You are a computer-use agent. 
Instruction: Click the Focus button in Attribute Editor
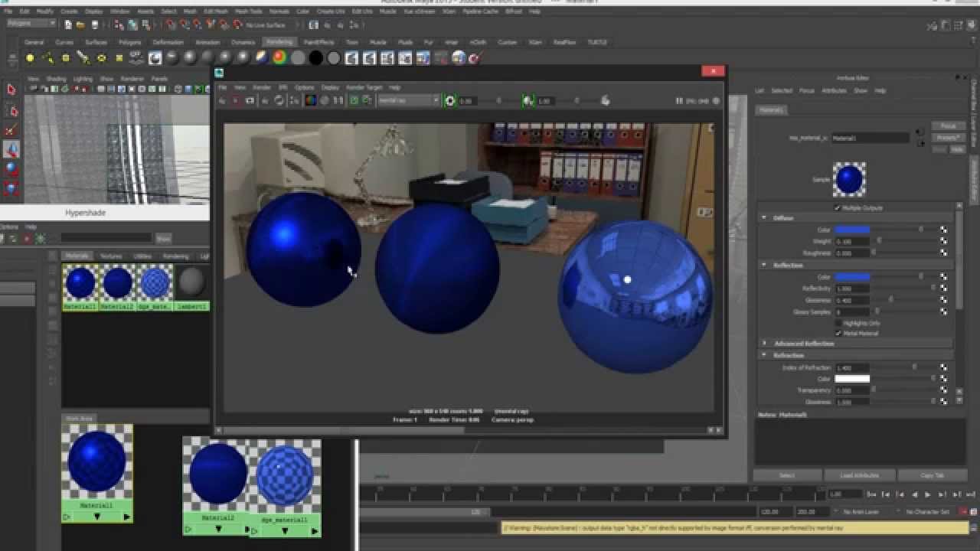click(948, 126)
